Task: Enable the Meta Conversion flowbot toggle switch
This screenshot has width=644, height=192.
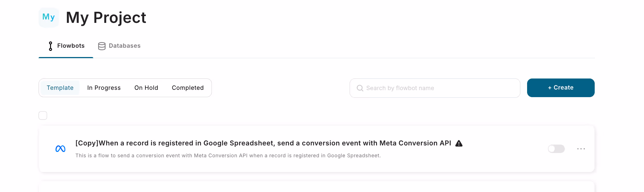Action: coord(556,149)
